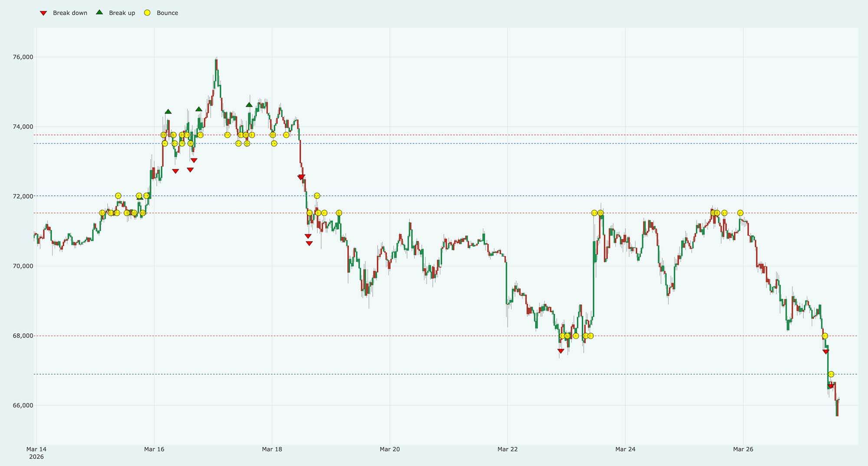Click the 66,000 y-axis label
The image size is (868, 466).
(x=23, y=405)
